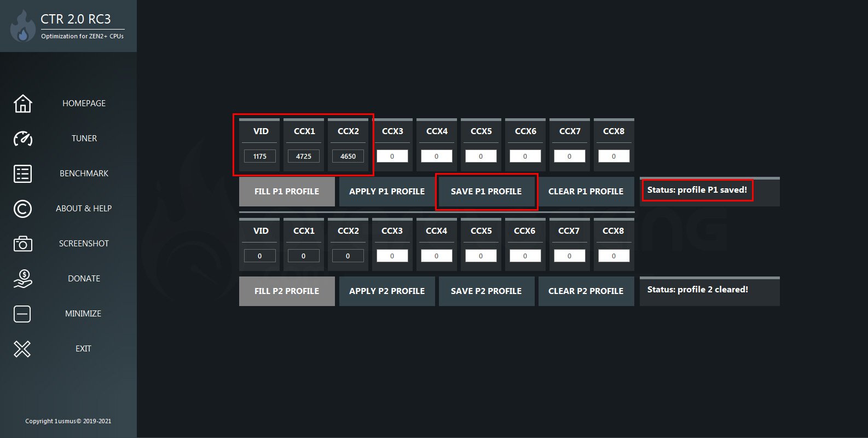868x438 pixels.
Task: Click the CTR flame logo icon
Action: tap(22, 26)
